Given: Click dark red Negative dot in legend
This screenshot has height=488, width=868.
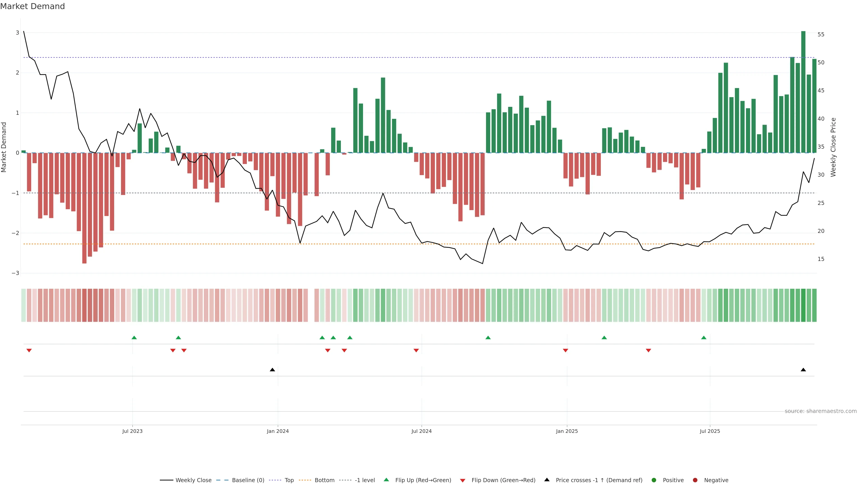Looking at the screenshot, I should (695, 480).
